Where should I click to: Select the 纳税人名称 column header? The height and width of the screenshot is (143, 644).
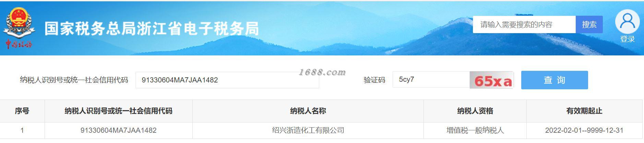308,111
